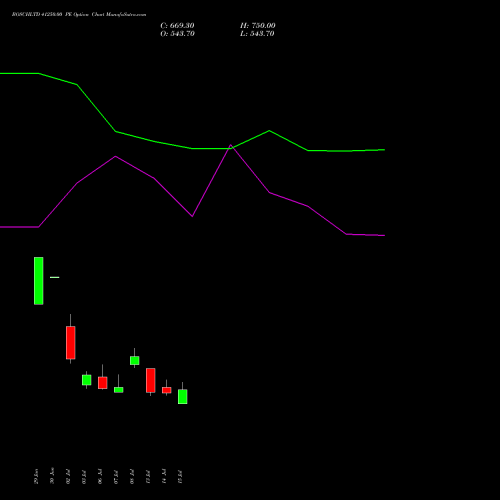This screenshot has height=500, width=500.
Task: Click the open value O: 543.70
Action: [x=177, y=34]
